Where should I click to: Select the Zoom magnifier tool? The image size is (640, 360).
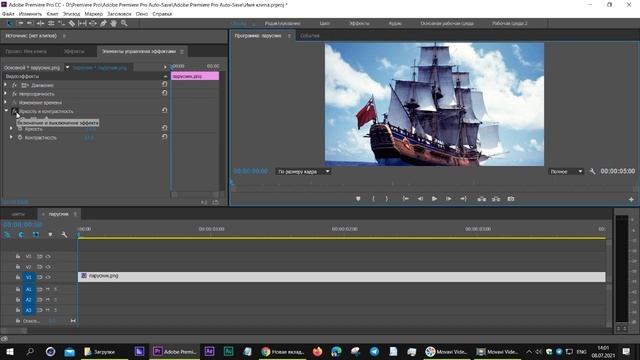124,23
